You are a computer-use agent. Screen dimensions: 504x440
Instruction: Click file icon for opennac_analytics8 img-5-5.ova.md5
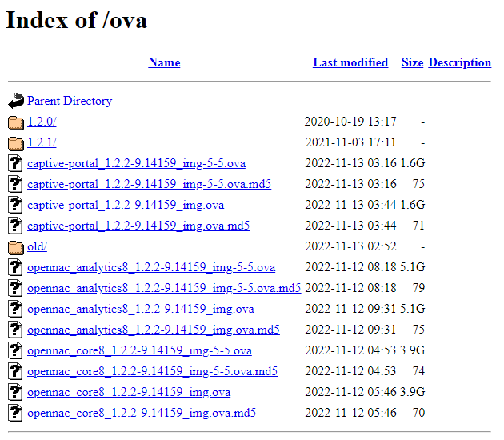(15, 288)
